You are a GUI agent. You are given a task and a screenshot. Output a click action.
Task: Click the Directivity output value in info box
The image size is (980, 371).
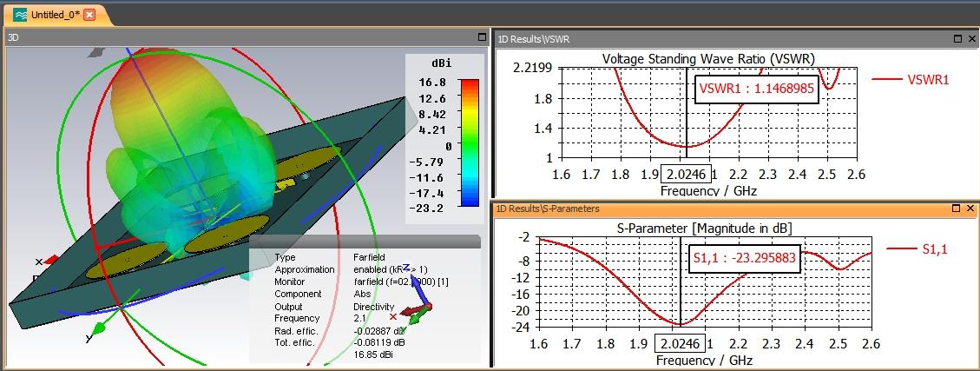tap(374, 307)
